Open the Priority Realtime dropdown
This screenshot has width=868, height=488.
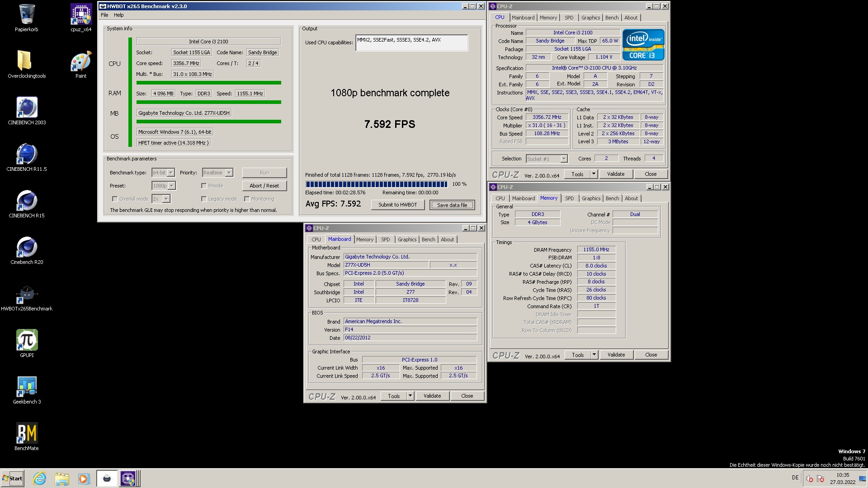click(x=229, y=173)
